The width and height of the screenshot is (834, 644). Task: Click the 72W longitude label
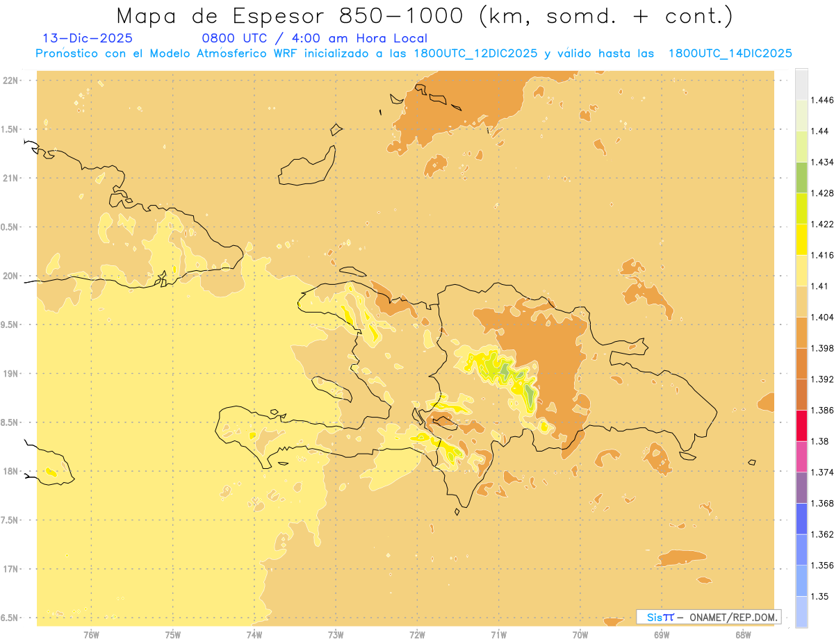click(x=418, y=634)
